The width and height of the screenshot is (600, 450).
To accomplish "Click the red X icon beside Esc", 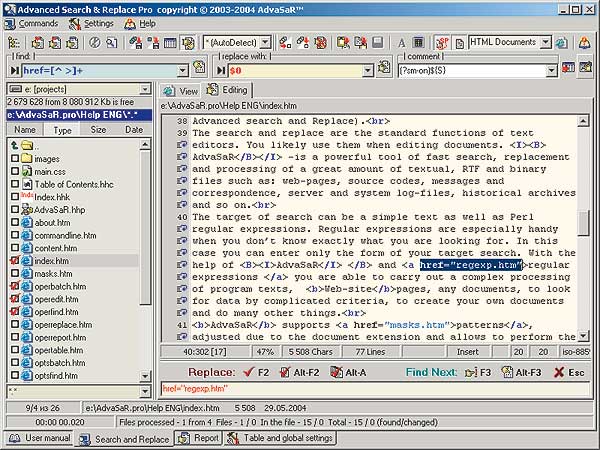I will click(559, 372).
